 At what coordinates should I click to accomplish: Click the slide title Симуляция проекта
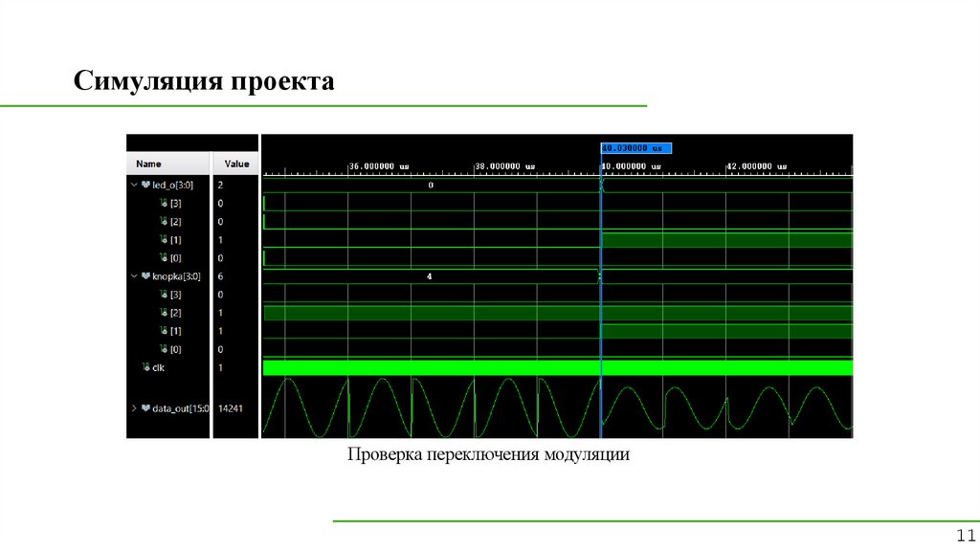(x=204, y=81)
